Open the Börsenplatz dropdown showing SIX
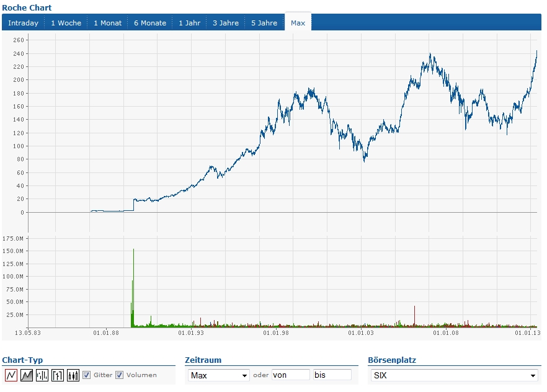 pos(454,375)
